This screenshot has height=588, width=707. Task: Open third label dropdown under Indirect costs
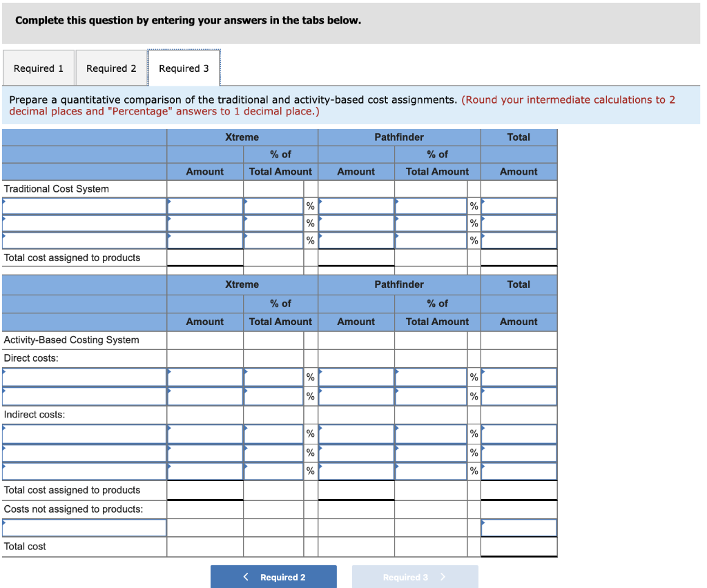point(84,471)
